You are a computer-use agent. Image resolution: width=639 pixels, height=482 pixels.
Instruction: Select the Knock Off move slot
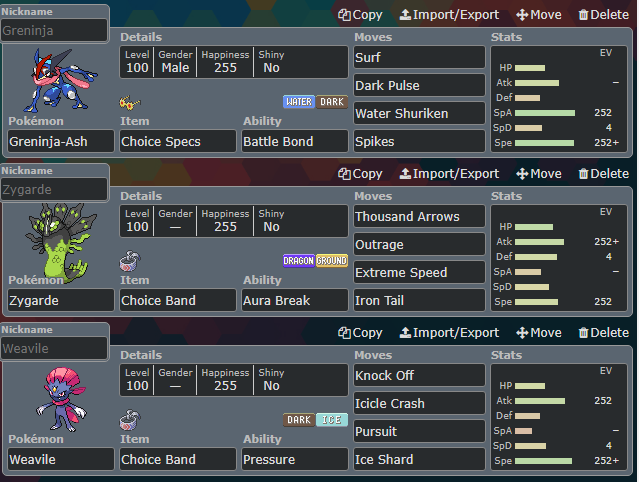pyautogui.click(x=419, y=375)
